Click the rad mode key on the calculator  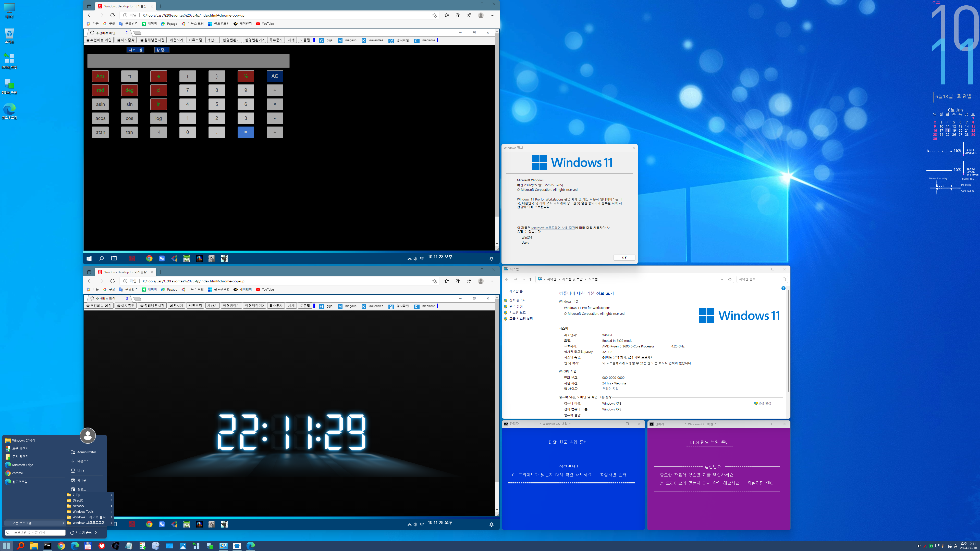pyautogui.click(x=101, y=90)
